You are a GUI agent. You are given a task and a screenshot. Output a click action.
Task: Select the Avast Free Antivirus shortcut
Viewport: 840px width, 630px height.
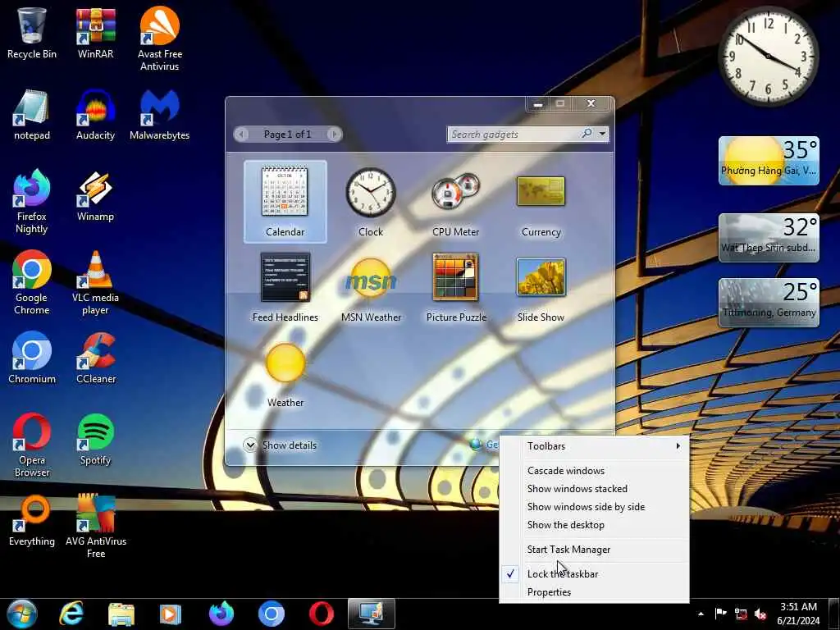pyautogui.click(x=160, y=39)
